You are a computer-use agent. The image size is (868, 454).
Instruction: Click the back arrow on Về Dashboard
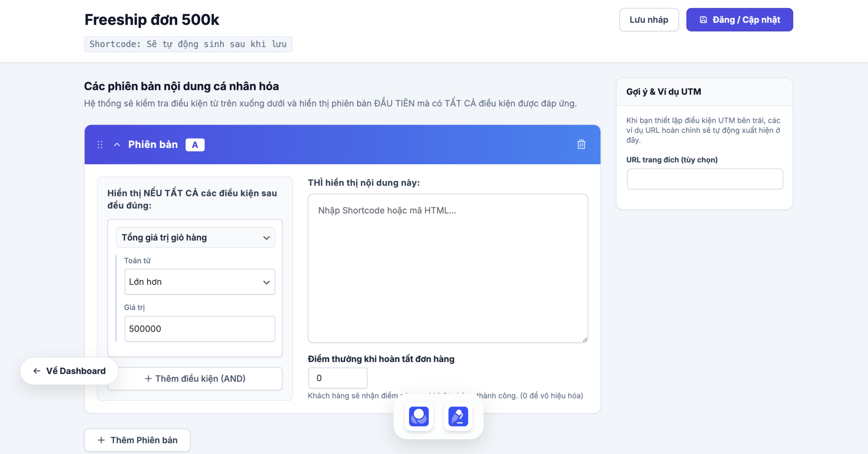tap(37, 371)
